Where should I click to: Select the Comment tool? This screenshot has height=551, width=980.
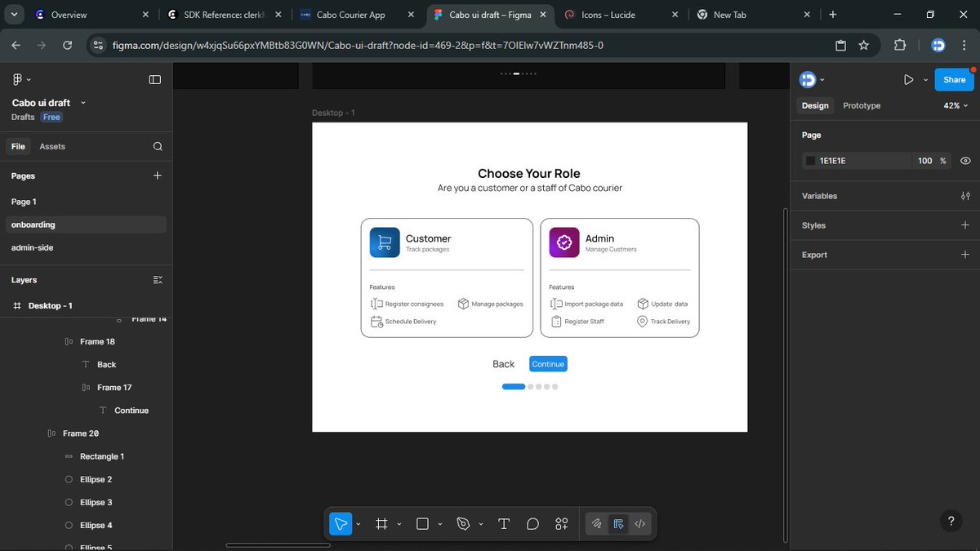(532, 524)
